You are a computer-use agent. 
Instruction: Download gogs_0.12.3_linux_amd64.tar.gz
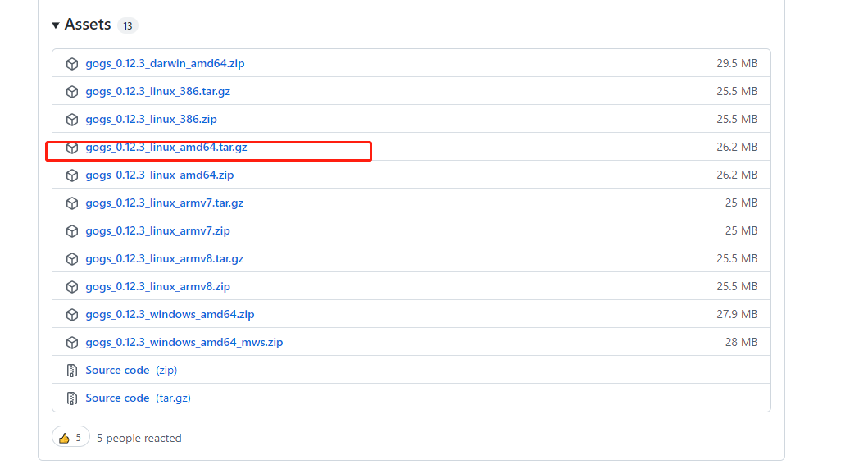[166, 147]
